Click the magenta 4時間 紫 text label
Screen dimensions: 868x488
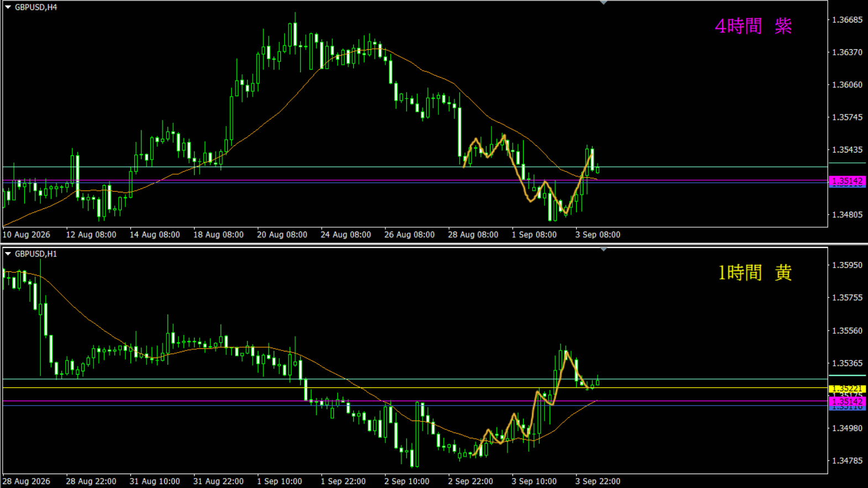[753, 26]
